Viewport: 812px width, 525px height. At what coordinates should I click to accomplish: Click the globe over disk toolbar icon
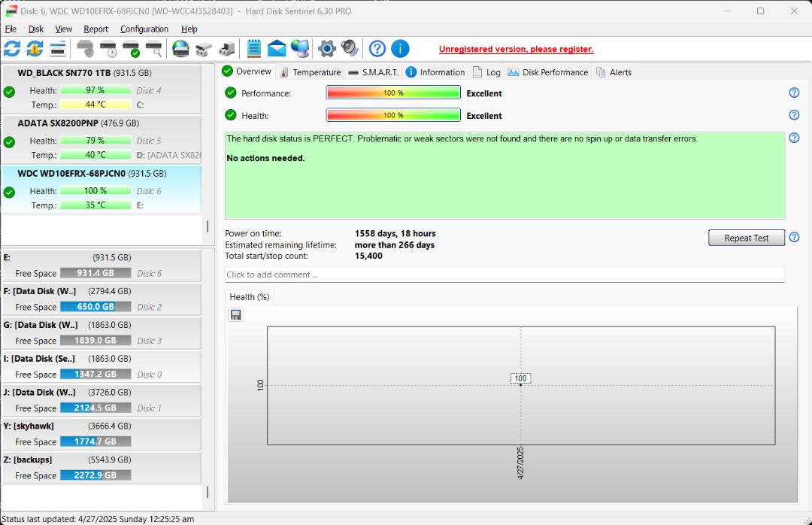click(x=180, y=49)
